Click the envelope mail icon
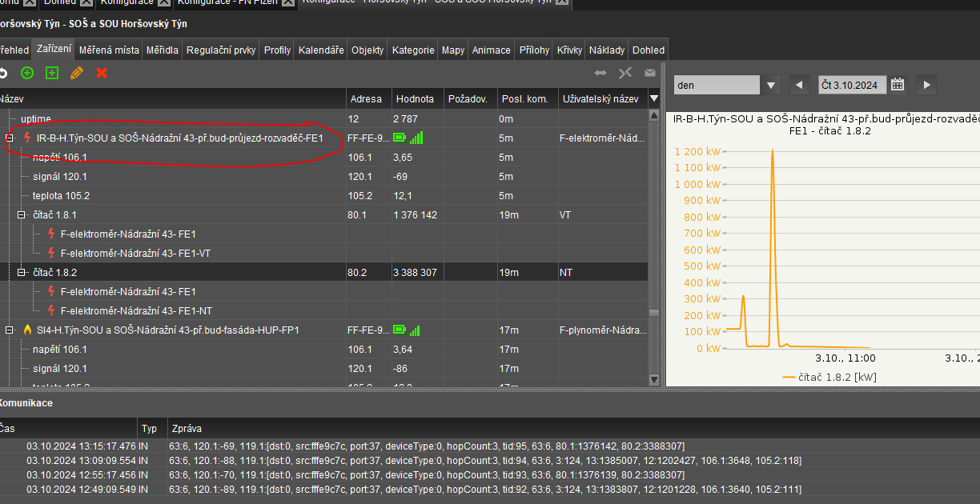Image resolution: width=980 pixels, height=504 pixels. [x=649, y=73]
